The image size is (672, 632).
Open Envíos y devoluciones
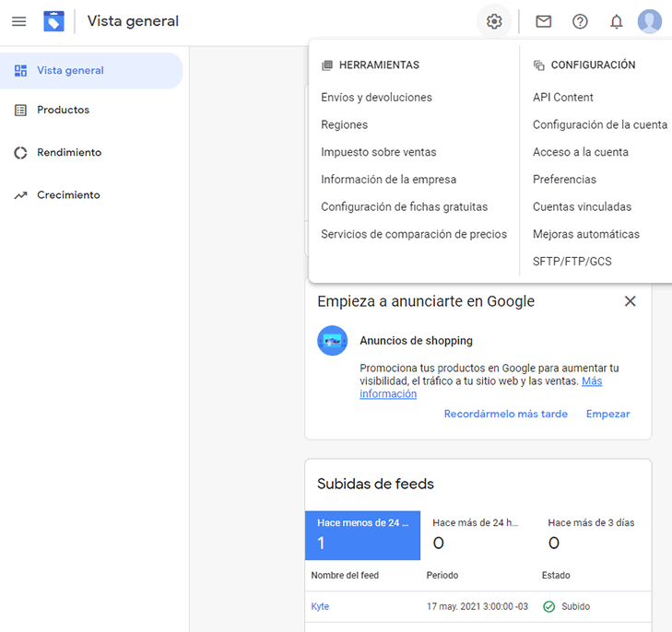click(376, 98)
